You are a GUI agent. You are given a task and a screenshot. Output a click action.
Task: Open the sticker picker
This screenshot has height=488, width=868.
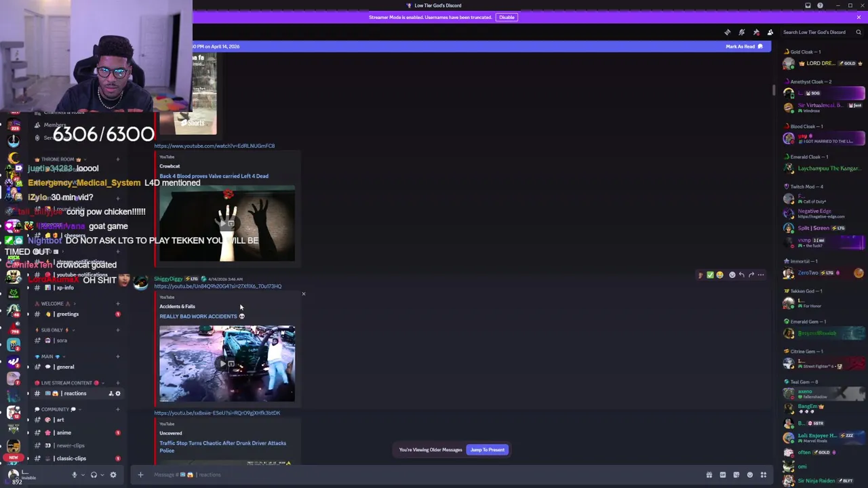pyautogui.click(x=736, y=474)
